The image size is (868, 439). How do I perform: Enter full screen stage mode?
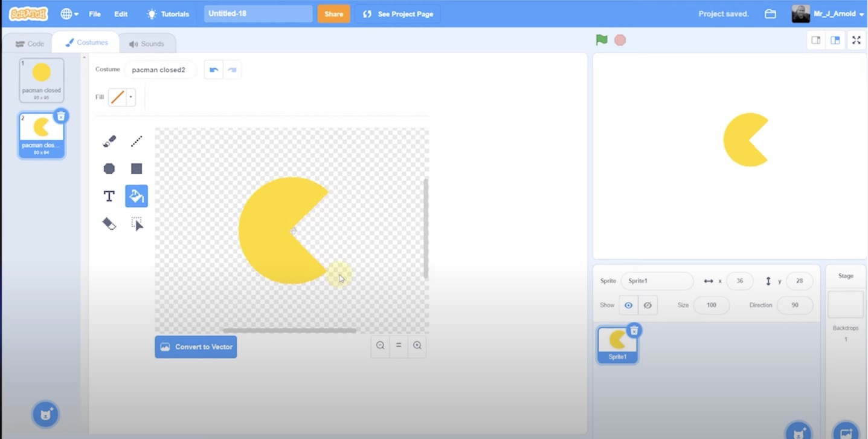[x=857, y=40]
